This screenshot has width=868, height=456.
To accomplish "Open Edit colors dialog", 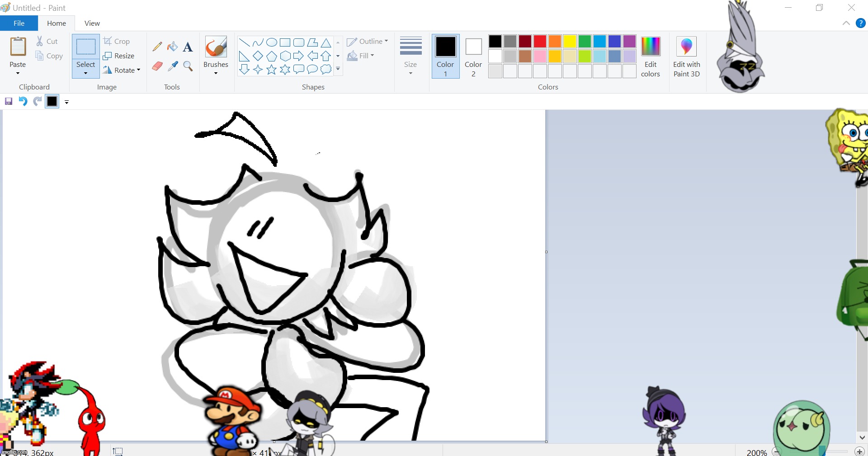I will click(x=650, y=56).
